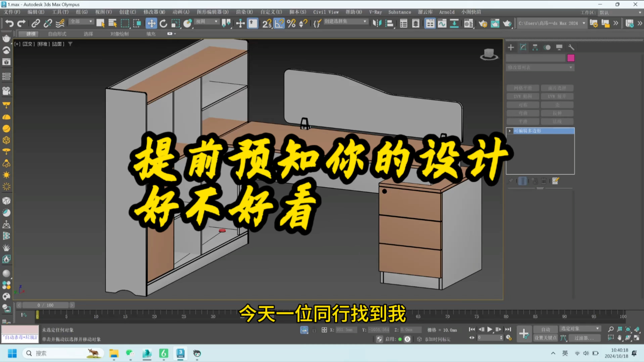Open the 视图 reference coordinate dropdown
Image resolution: width=644 pixels, height=362 pixels.
click(206, 21)
